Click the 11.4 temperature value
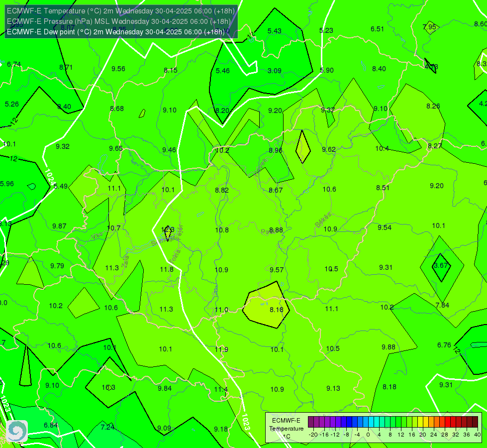 coord(221,389)
